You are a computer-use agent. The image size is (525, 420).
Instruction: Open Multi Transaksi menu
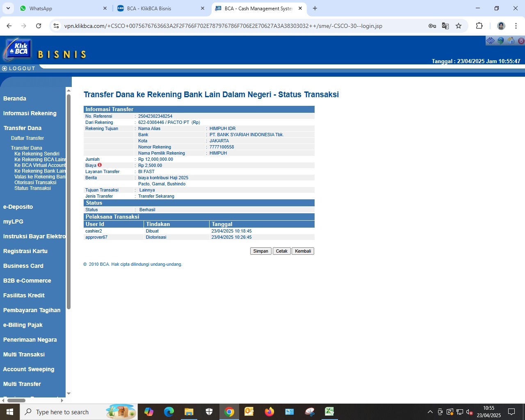[x=24, y=354]
